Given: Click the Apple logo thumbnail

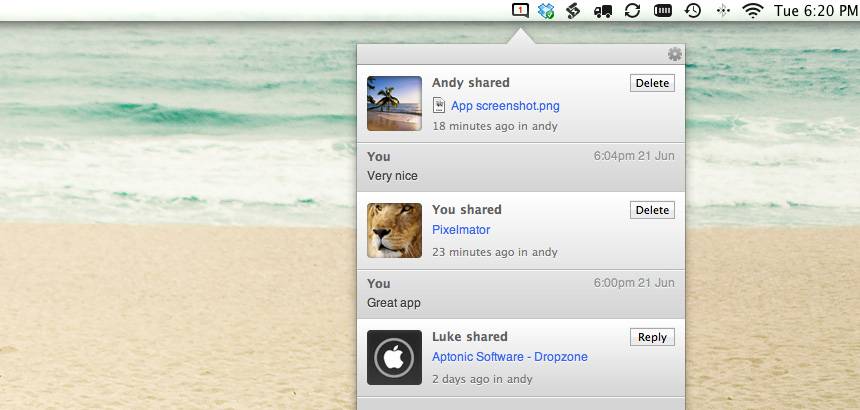Looking at the screenshot, I should [394, 357].
